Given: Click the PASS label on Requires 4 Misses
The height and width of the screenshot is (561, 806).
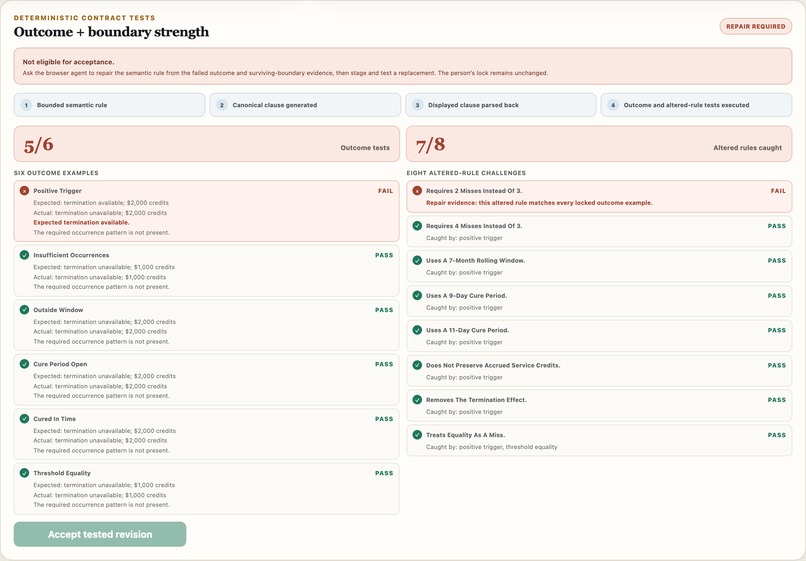Looking at the screenshot, I should 777,226.
